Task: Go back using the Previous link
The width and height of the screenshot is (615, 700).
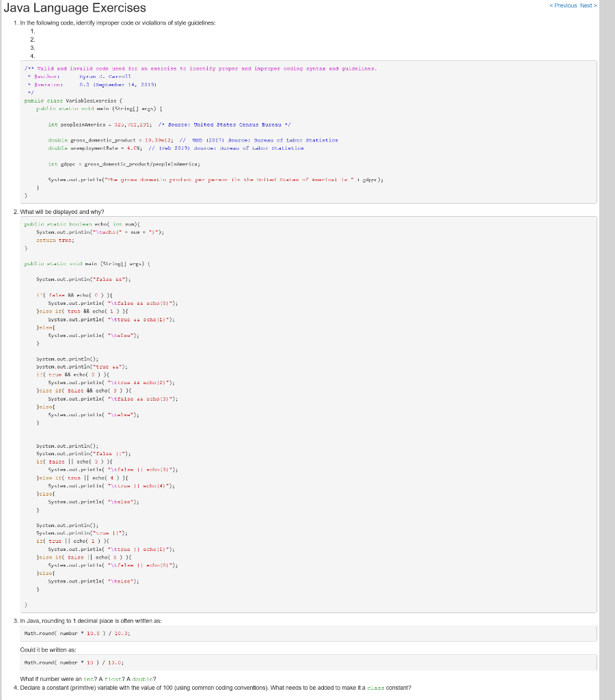Action: click(562, 5)
